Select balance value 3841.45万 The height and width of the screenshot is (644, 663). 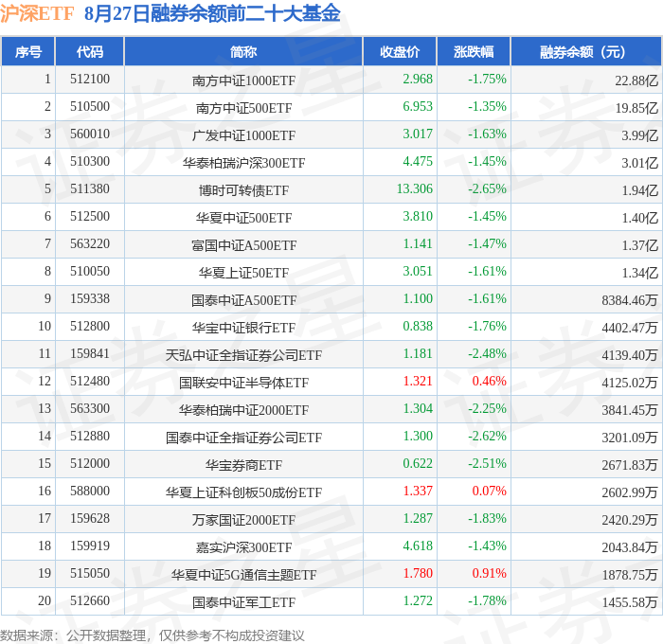click(630, 410)
